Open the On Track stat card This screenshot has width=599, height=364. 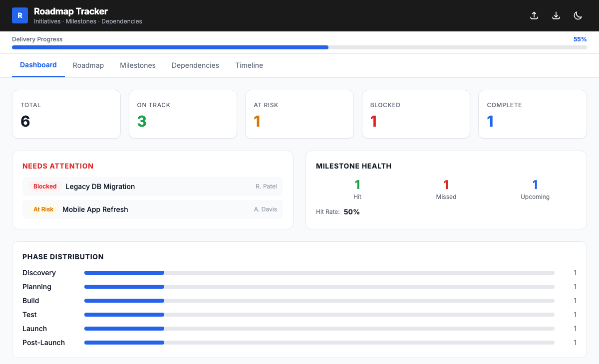(183, 114)
